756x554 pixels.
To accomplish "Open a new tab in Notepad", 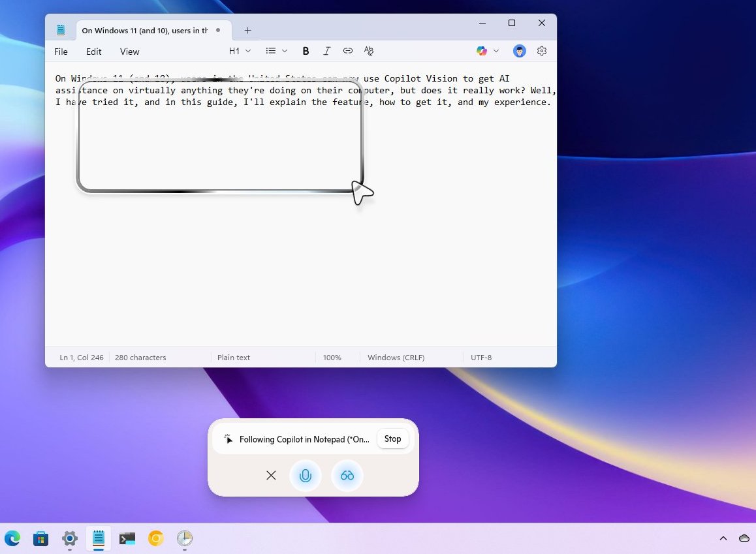I will pos(247,30).
